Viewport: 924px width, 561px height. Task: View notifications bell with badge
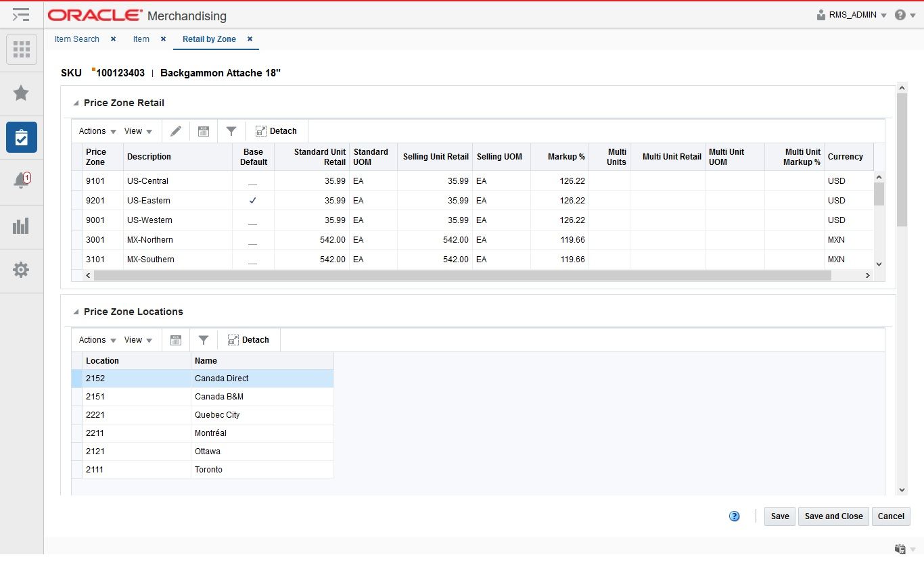[22, 180]
